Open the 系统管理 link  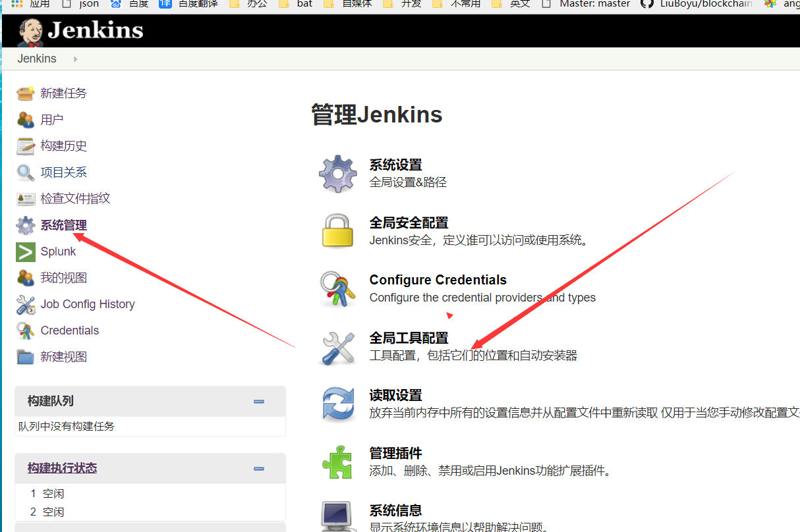click(63, 225)
